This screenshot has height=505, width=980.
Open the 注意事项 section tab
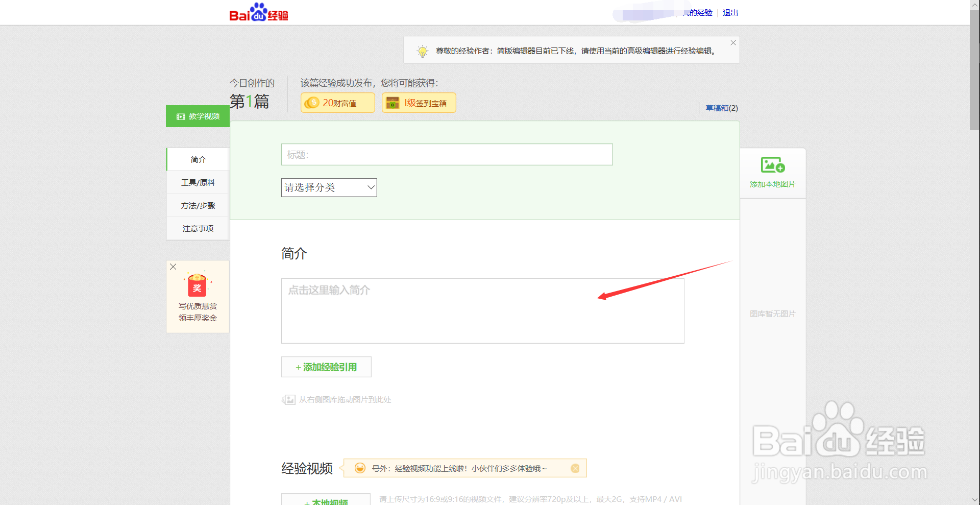[198, 228]
